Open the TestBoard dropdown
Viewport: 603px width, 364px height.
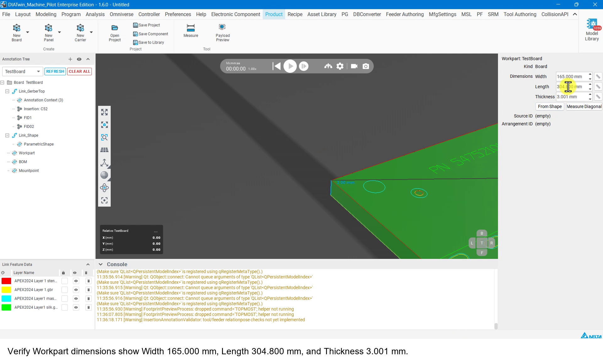(22, 72)
